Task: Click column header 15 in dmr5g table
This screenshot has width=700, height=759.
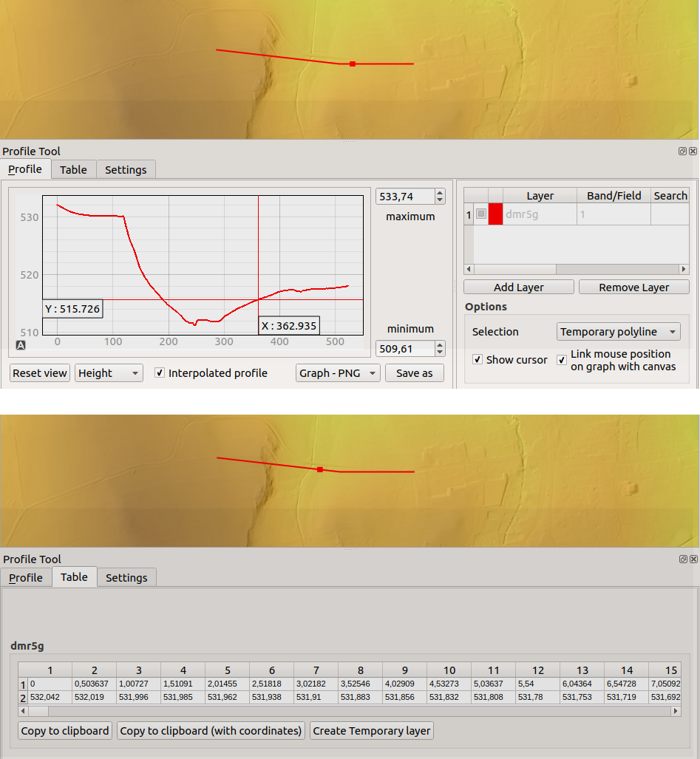Action: 665,670
